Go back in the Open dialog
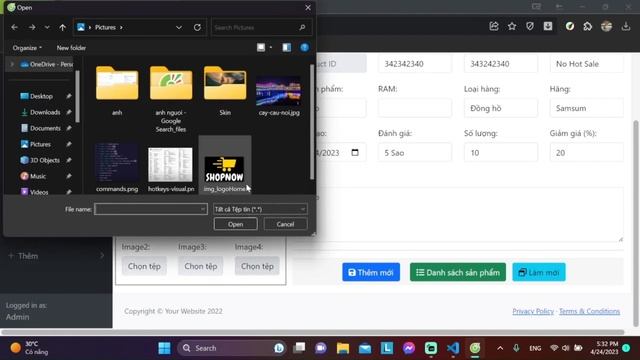This screenshot has height=360, width=640. coord(15,27)
